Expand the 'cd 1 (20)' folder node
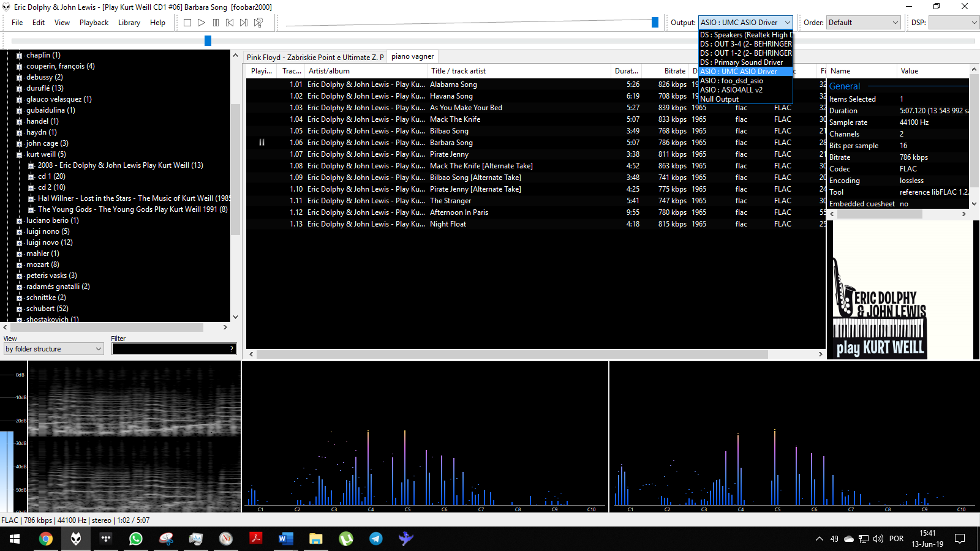980x551 pixels. pyautogui.click(x=31, y=177)
